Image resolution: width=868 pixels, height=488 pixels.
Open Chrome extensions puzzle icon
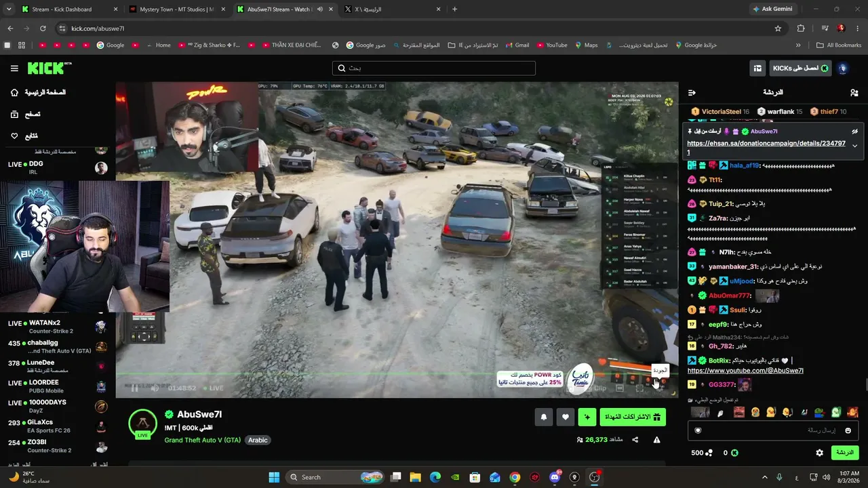801,28
